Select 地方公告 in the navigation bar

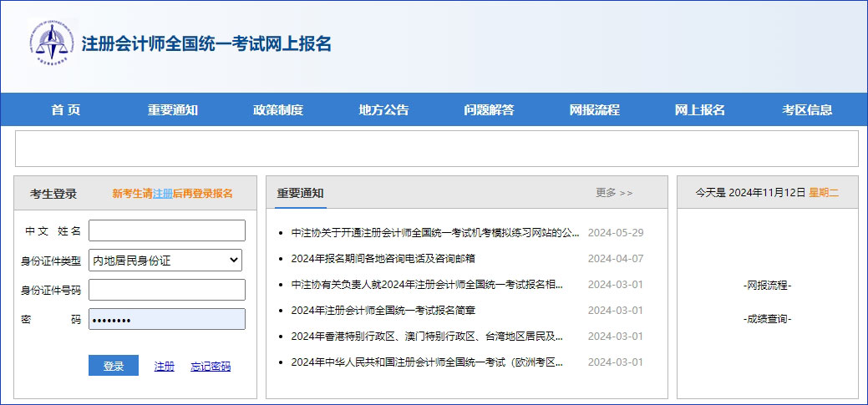pyautogui.click(x=383, y=110)
